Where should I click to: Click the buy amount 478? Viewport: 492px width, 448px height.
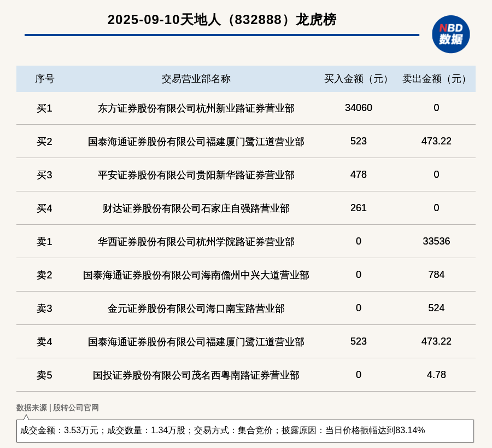click(358, 174)
